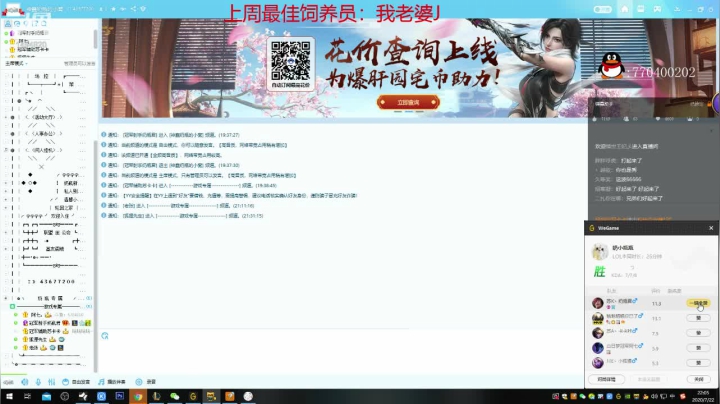Viewport: 720px width, 404px height.
Task: Open the Mail app on taskbar
Action: [46, 396]
